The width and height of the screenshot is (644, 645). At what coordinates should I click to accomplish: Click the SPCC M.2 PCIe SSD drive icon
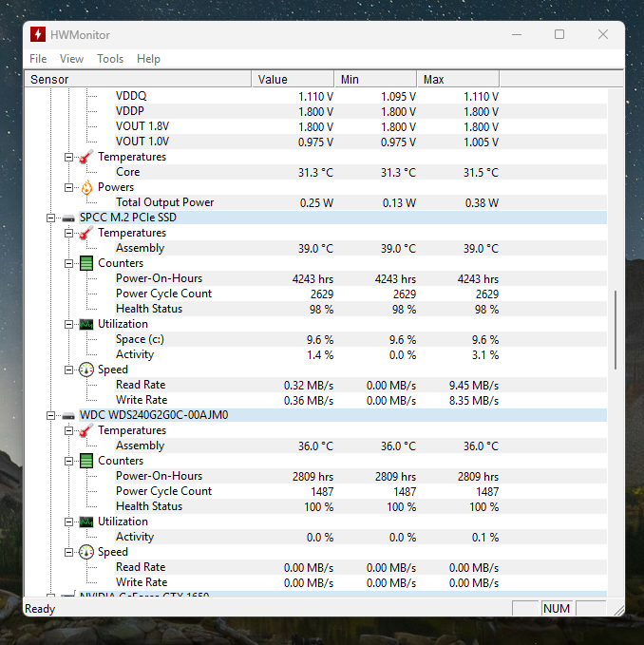[68, 218]
